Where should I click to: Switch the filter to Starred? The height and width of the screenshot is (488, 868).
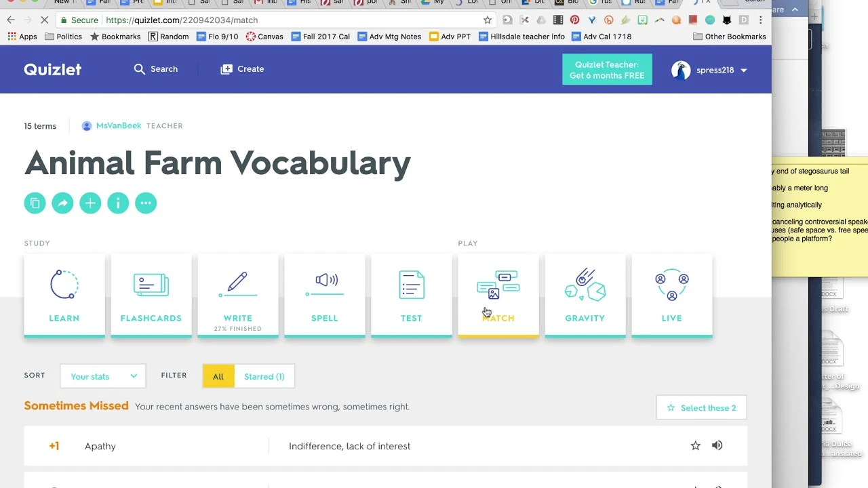[264, 376]
